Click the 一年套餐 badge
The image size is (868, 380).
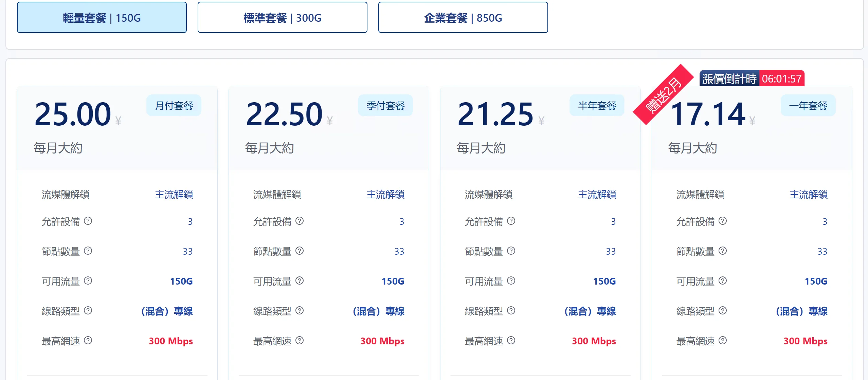(x=808, y=106)
